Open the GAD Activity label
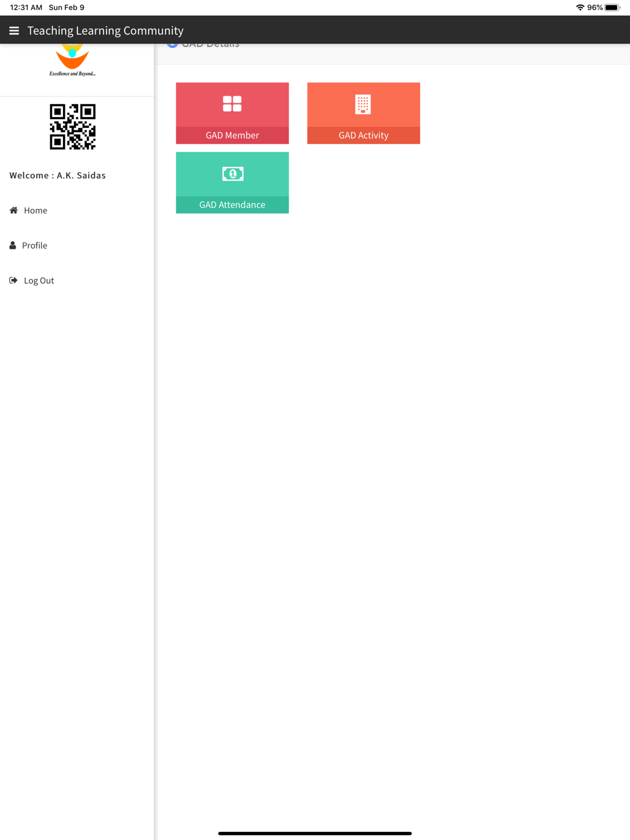630x840 pixels. pos(364,135)
